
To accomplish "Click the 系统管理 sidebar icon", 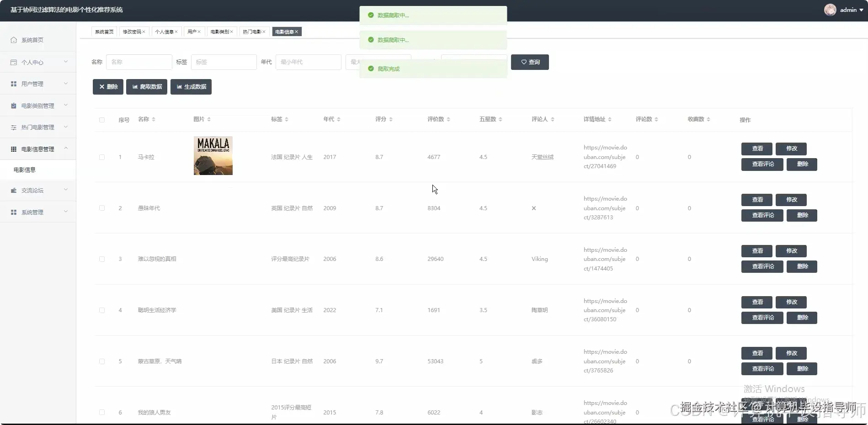I will click(14, 212).
